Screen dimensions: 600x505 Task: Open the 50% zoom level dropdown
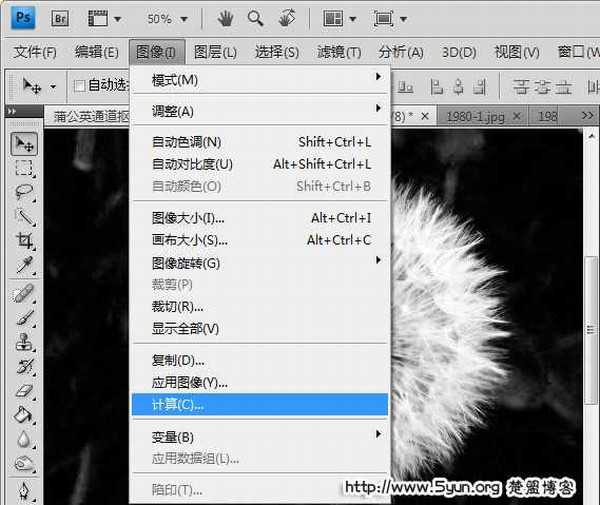pos(164,19)
